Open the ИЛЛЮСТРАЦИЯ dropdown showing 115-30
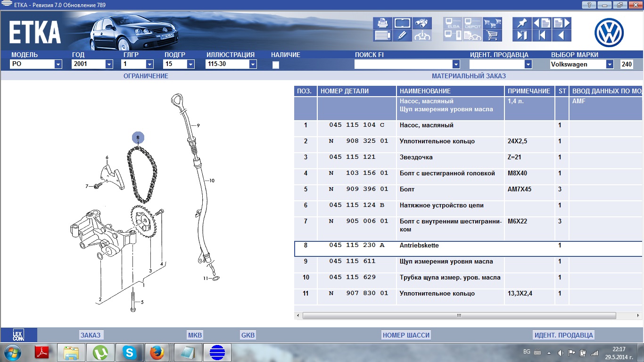Viewport: 644px width, 362px height. coord(253,65)
